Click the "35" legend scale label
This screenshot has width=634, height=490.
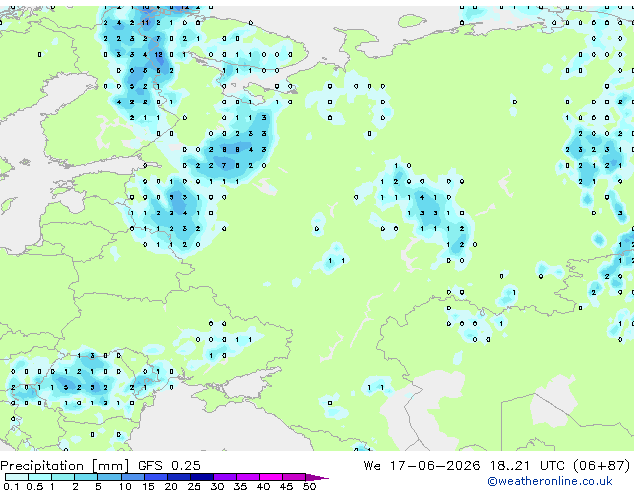pyautogui.click(x=240, y=486)
